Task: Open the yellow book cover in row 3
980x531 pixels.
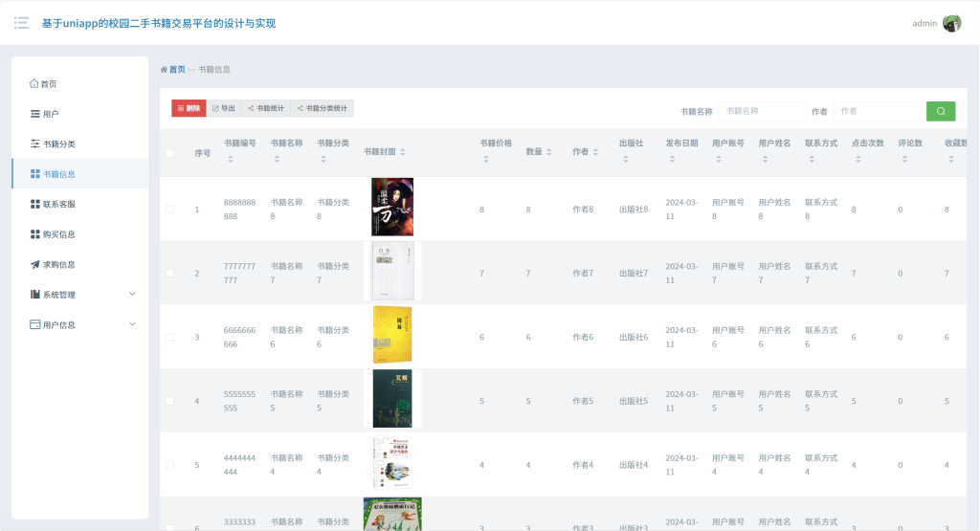Action: coord(392,335)
